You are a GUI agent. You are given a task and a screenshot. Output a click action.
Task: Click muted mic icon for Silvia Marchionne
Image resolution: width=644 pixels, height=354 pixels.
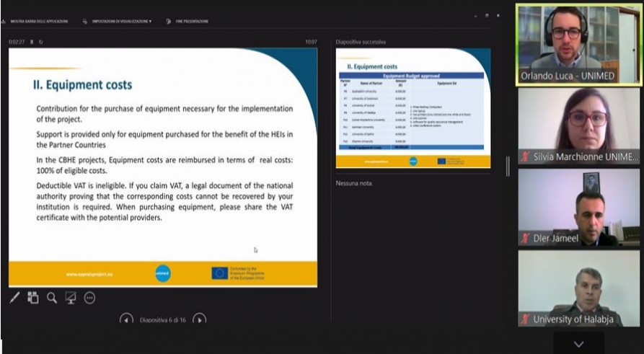(525, 156)
